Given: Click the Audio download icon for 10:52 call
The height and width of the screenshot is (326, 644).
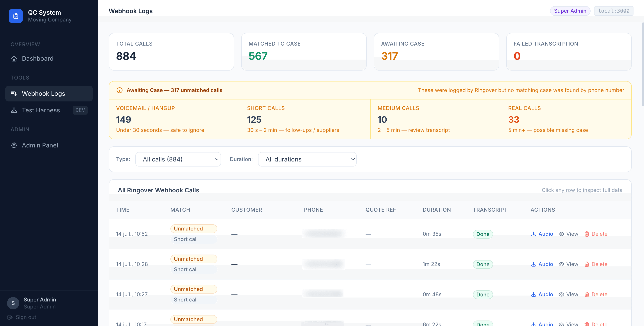Looking at the screenshot, I should [533, 234].
